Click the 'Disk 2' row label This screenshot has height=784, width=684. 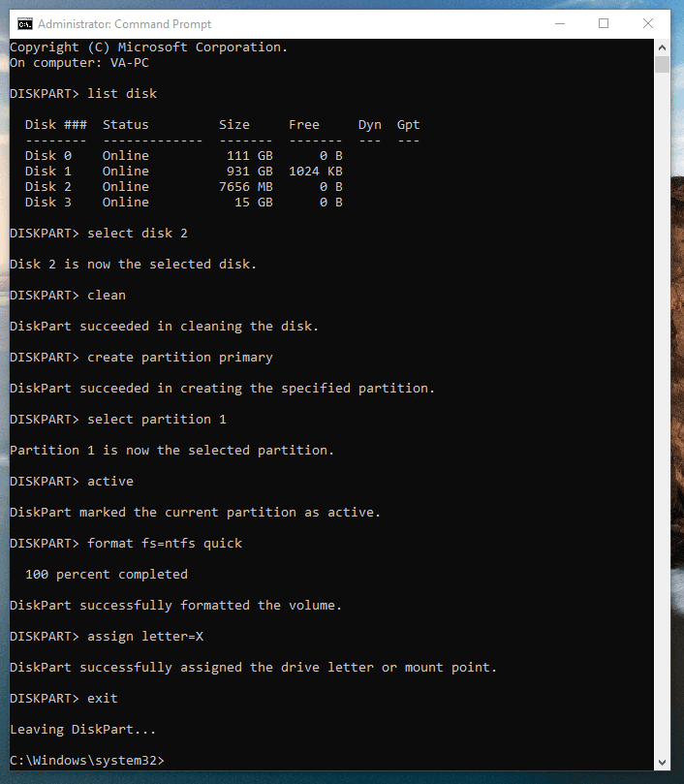[x=48, y=187]
